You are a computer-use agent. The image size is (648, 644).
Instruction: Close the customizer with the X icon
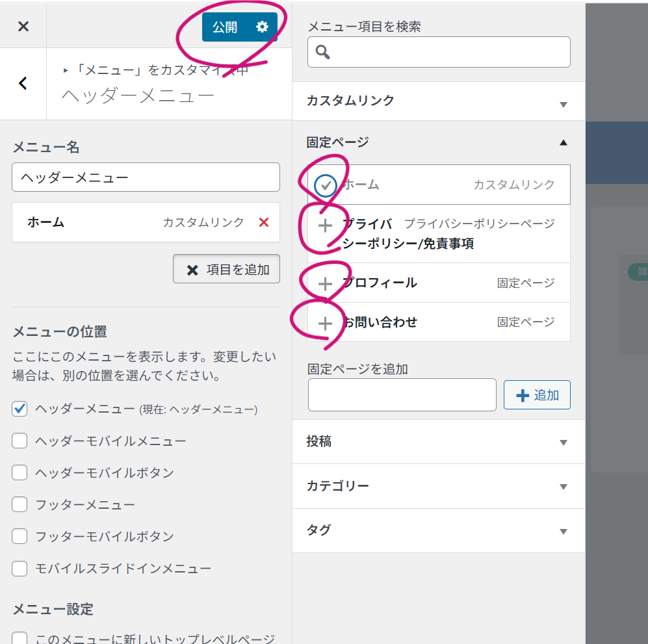coord(23,27)
